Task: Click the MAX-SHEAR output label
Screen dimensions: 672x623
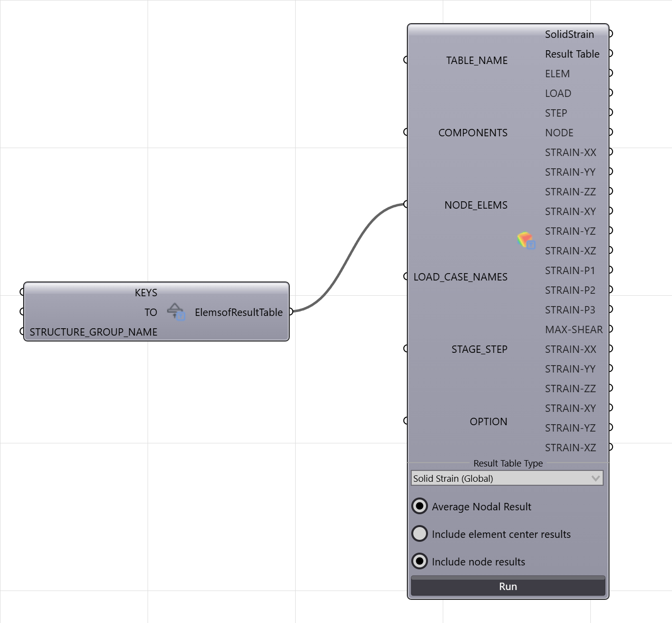Action: click(x=574, y=330)
